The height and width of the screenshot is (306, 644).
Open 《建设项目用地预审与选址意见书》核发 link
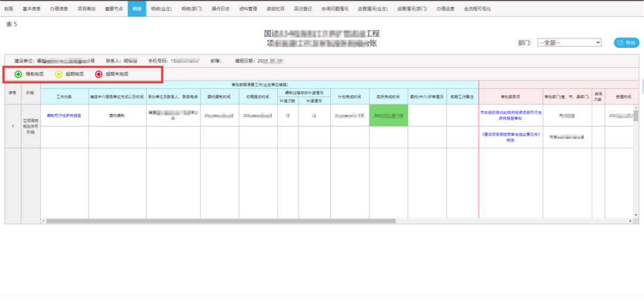click(x=510, y=137)
